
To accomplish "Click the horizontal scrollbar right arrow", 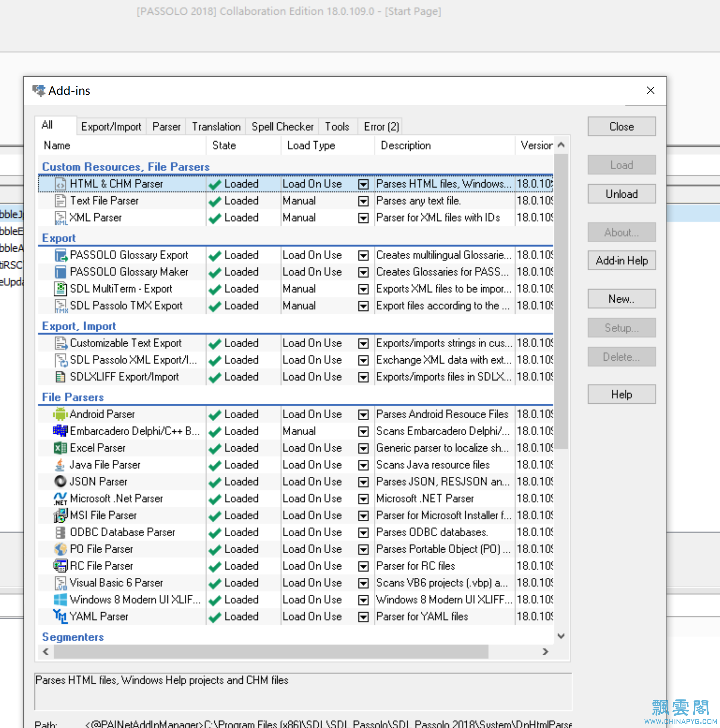I will click(545, 652).
